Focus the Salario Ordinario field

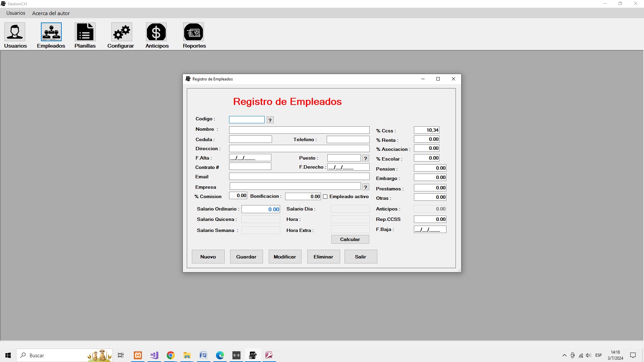pyautogui.click(x=261, y=209)
